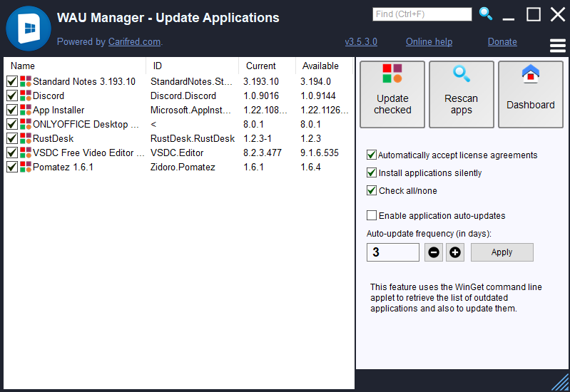Click the Rescan apps button

(x=462, y=95)
